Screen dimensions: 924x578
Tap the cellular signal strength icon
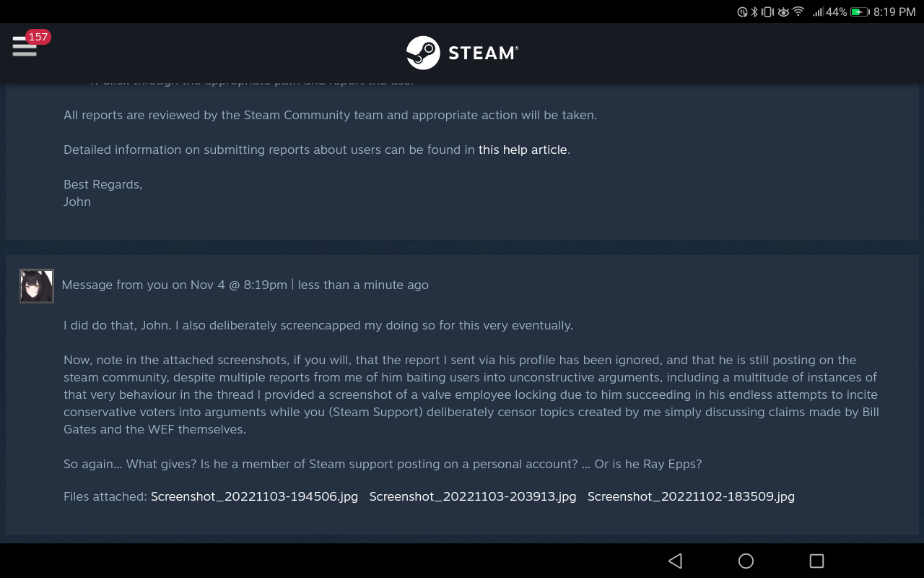pyautogui.click(x=818, y=12)
